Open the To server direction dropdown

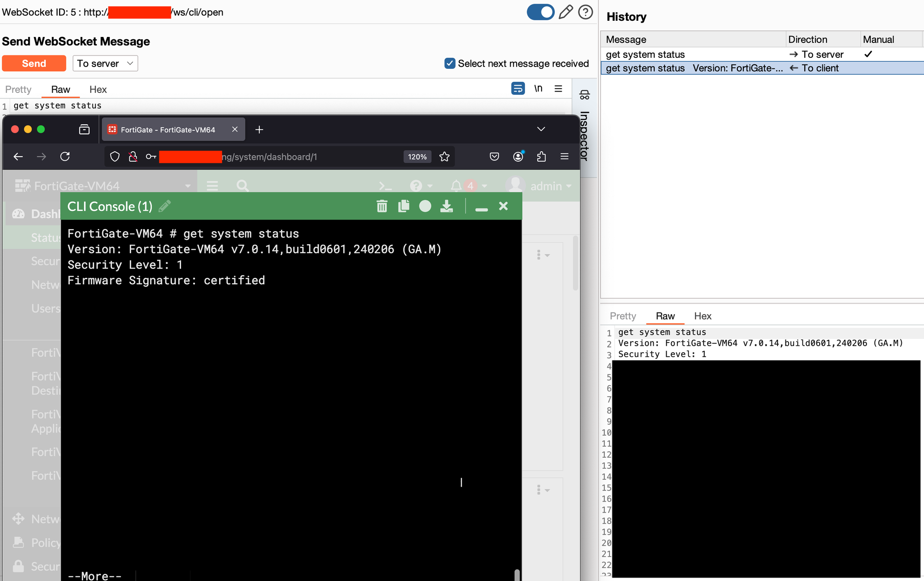[x=105, y=63]
